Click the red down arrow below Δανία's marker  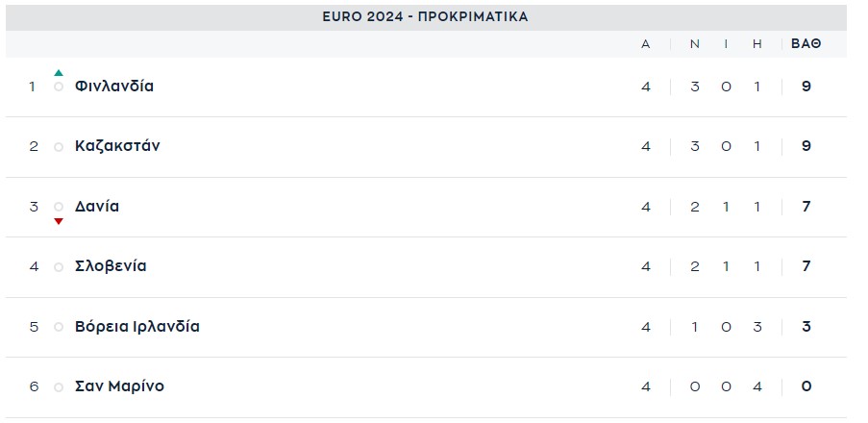point(59,221)
